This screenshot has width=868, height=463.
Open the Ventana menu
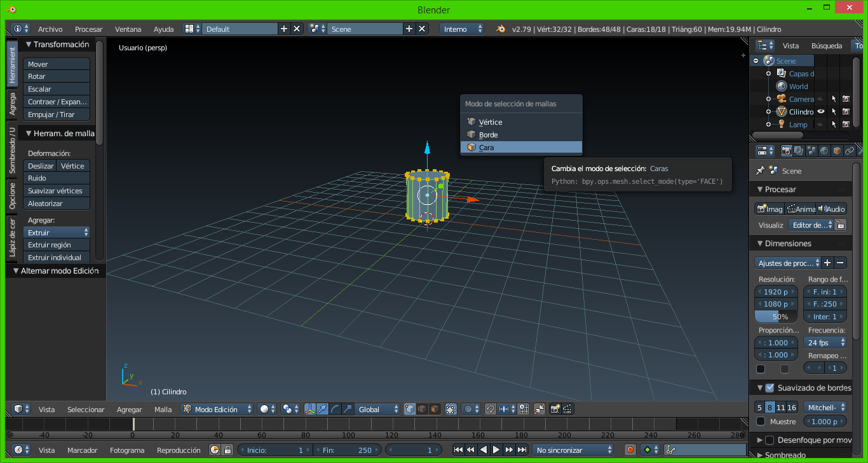click(x=128, y=29)
